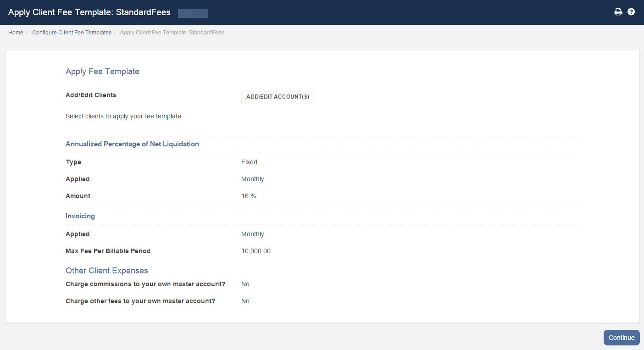Open Configure Client Fee Templates breadcrumb
Viewport: 644px width, 350px height.
pyautogui.click(x=72, y=33)
